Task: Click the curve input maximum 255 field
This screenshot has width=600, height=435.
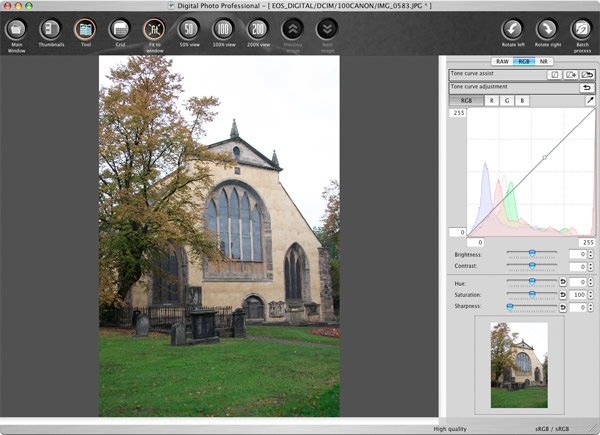Action: [587, 242]
